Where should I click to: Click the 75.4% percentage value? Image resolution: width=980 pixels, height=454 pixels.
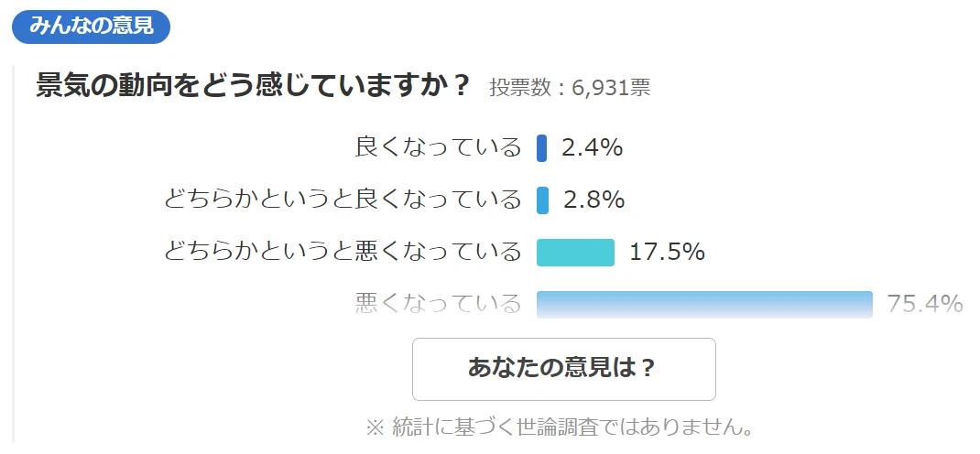[x=925, y=304]
